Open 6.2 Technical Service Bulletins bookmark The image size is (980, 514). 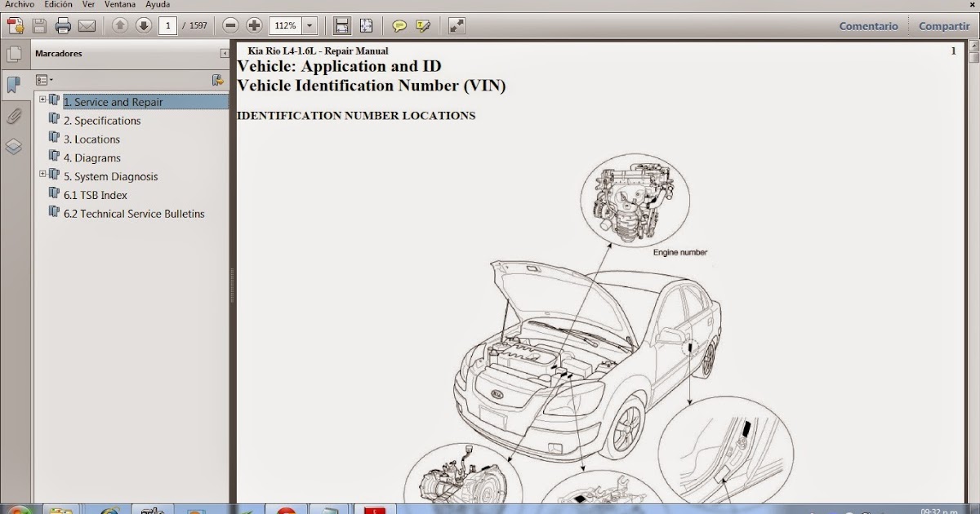[134, 214]
